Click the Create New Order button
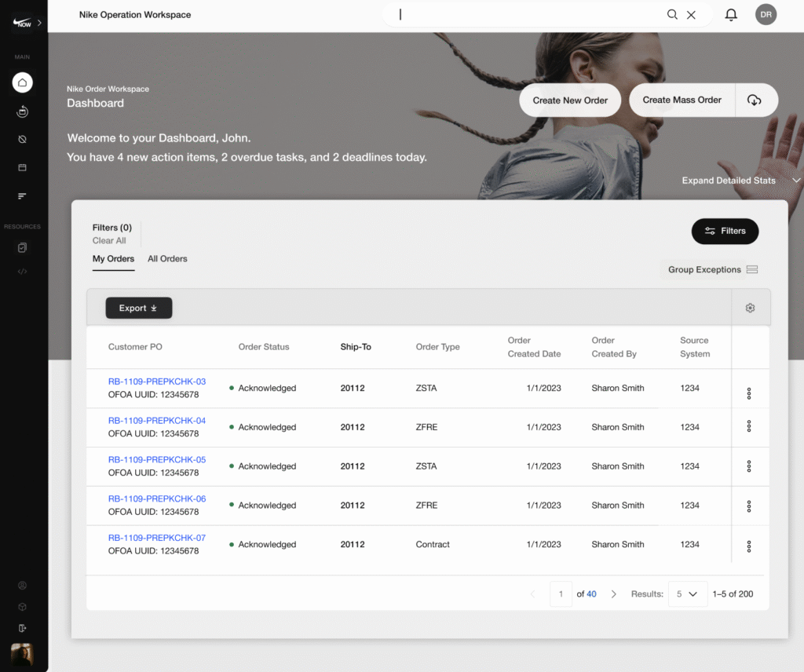Image resolution: width=804 pixels, height=672 pixels. point(570,100)
